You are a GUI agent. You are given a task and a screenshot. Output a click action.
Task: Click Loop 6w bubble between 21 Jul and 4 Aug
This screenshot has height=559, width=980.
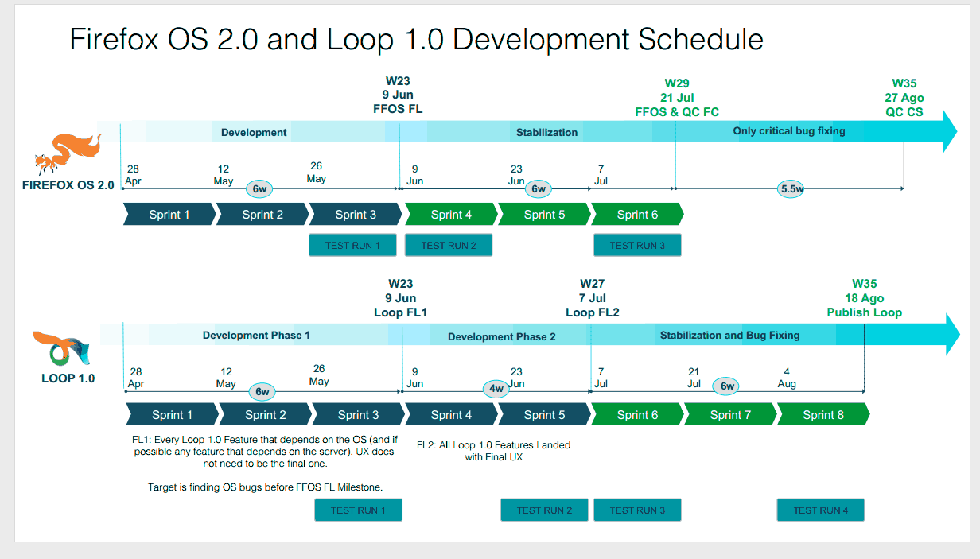coord(727,386)
